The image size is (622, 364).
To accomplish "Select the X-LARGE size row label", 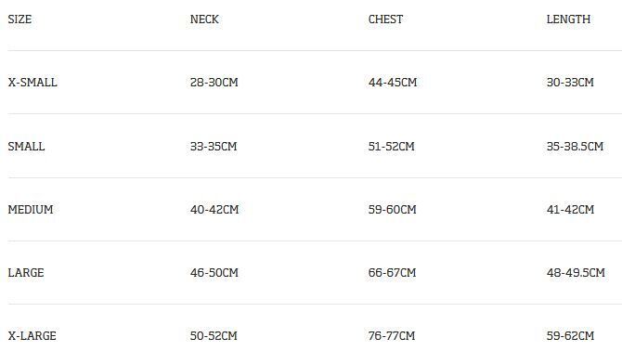I will (32, 336).
